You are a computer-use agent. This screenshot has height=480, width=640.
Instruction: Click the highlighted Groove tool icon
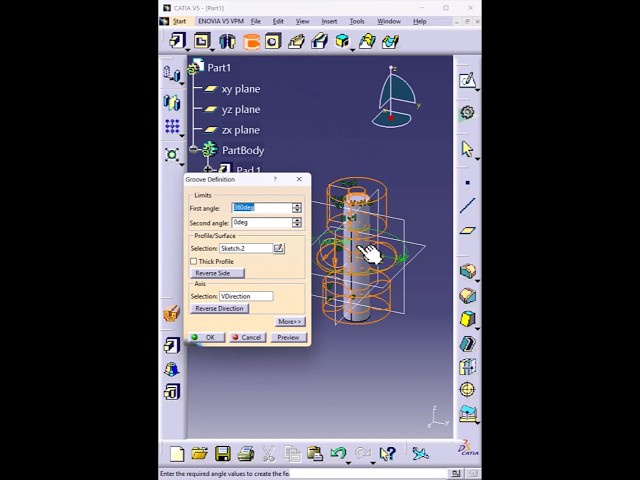[x=251, y=41]
